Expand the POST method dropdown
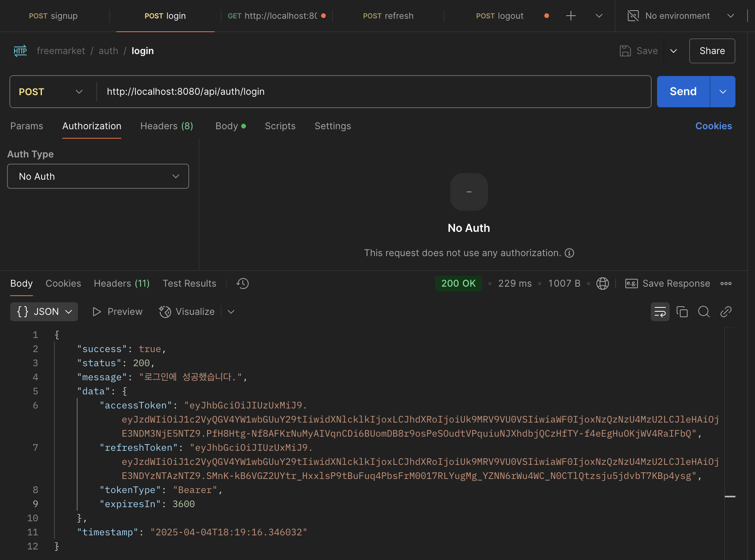The image size is (755, 560). pos(51,92)
